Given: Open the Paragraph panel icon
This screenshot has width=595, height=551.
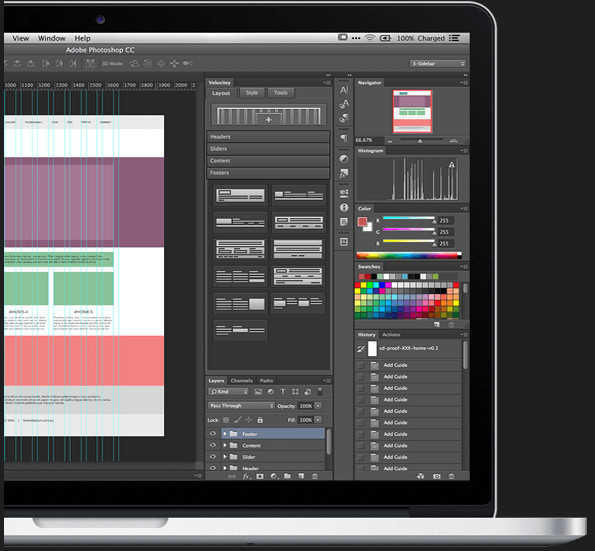Looking at the screenshot, I should point(344,138).
